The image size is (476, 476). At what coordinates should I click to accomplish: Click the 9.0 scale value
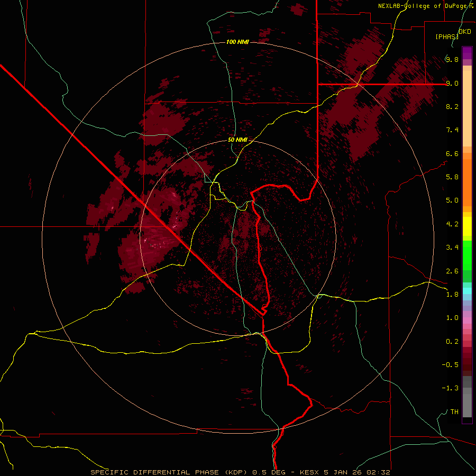pyautogui.click(x=452, y=83)
